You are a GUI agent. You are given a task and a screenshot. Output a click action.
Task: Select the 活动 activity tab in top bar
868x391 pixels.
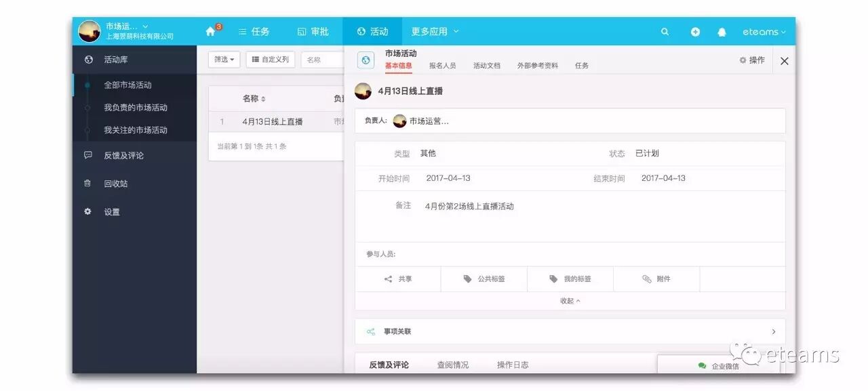tap(372, 31)
